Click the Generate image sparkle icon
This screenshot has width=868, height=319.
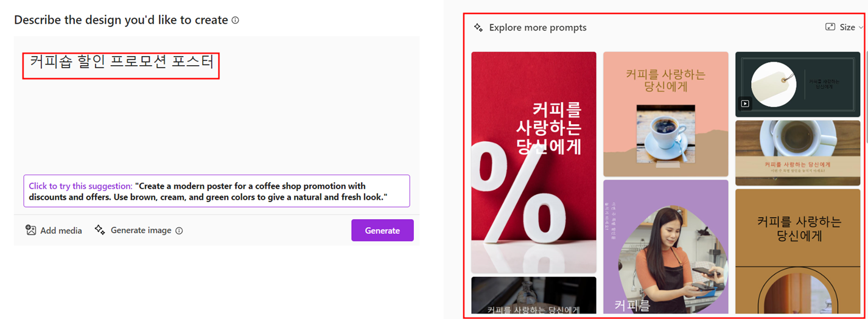pos(100,230)
